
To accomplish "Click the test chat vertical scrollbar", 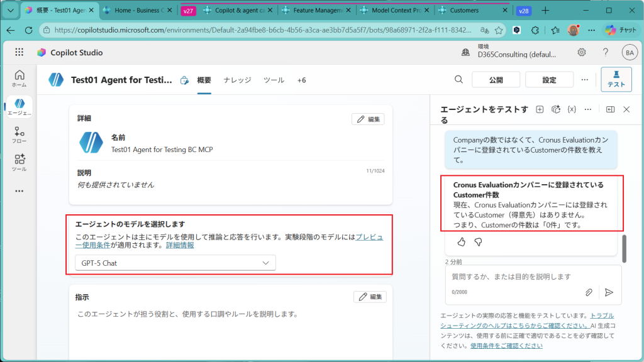I will tap(624, 249).
